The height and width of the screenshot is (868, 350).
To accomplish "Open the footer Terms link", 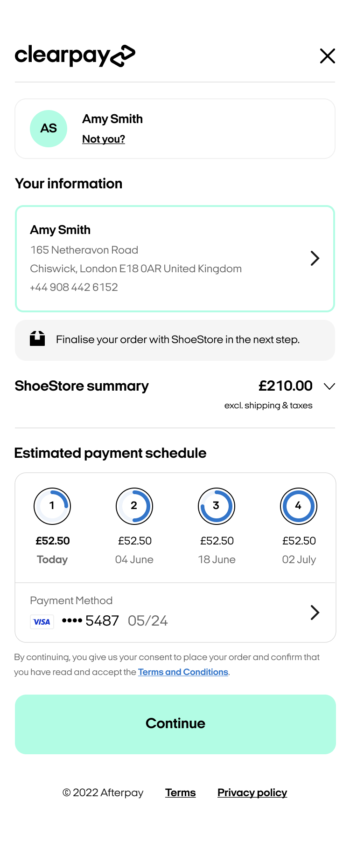I will point(180,793).
